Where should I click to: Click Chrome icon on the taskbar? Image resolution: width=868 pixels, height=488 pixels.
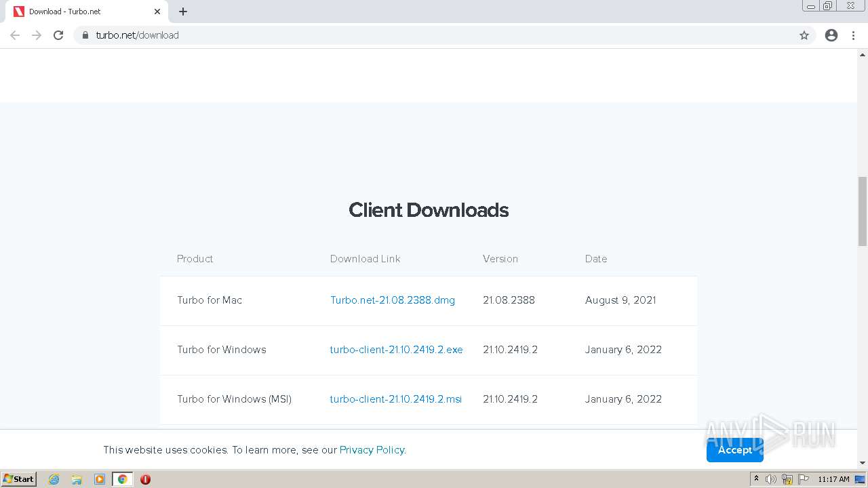(123, 479)
